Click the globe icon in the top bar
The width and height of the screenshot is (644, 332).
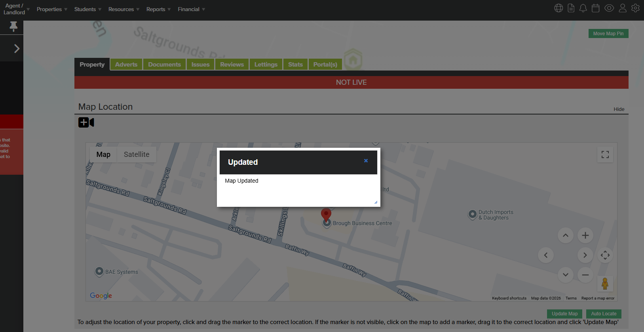click(559, 8)
